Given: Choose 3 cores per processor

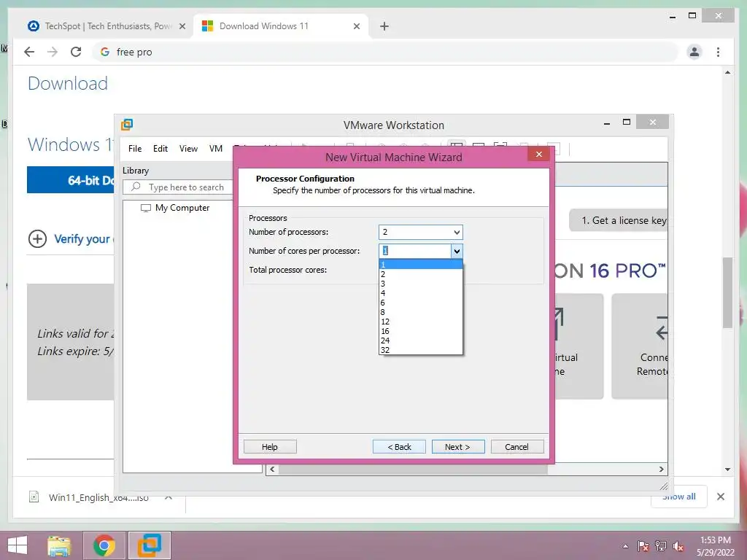Looking at the screenshot, I should 421,284.
